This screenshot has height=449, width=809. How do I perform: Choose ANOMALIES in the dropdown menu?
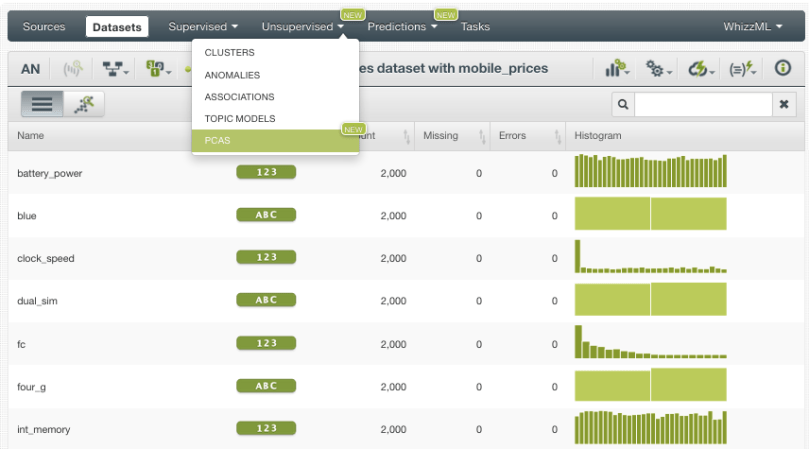point(232,75)
